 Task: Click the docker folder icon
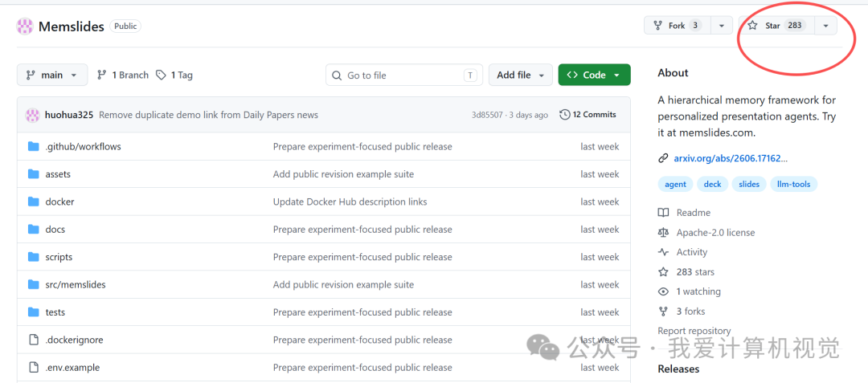coord(34,202)
